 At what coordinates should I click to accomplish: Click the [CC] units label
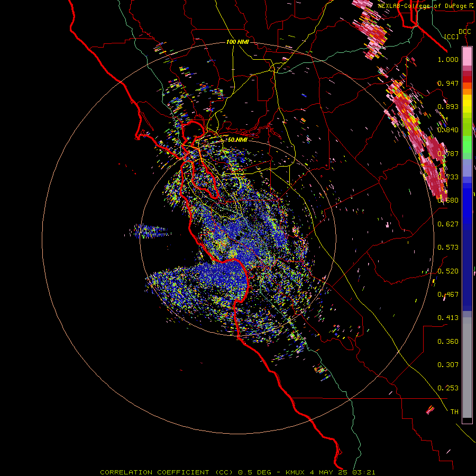[x=452, y=36]
